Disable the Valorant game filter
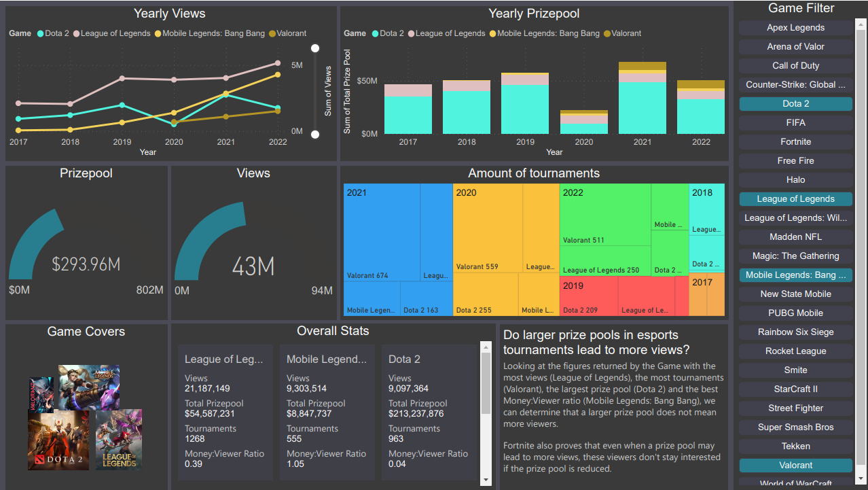 (x=795, y=466)
